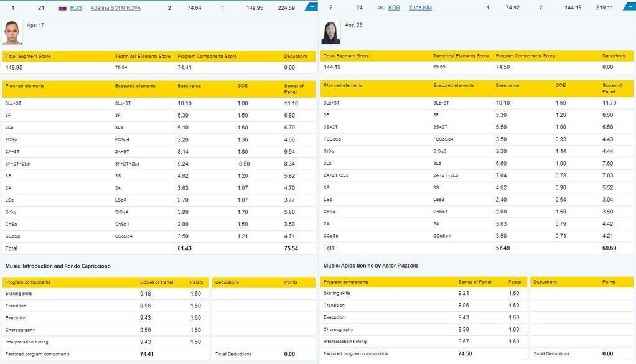Select Kim's 3Lz panel score 7.60
The width and height of the screenshot is (636, 364).
tap(608, 164)
